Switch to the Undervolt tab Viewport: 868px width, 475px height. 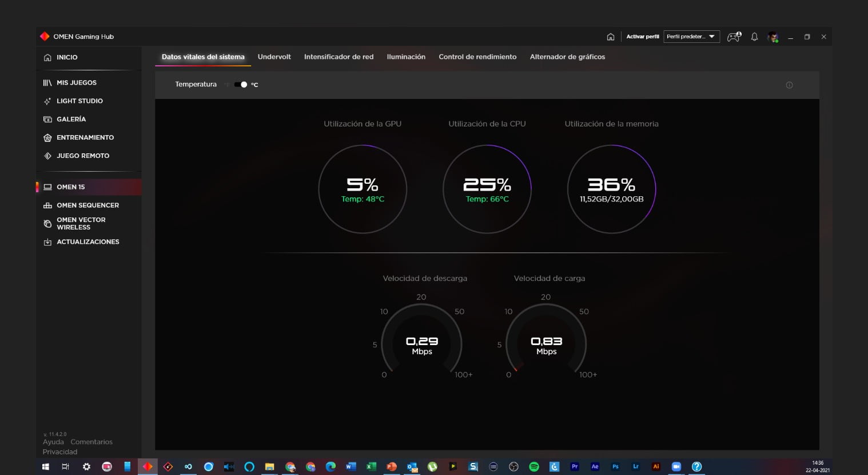[274, 57]
